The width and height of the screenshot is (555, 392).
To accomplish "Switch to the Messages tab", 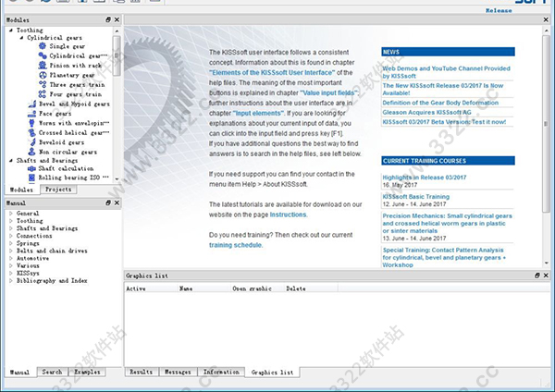I will coord(178,372).
